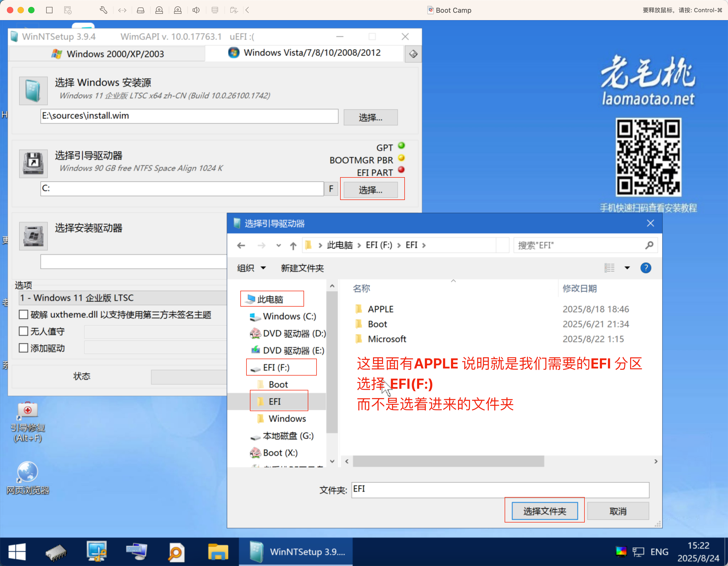Check the 添加驱动 option

(x=23, y=348)
